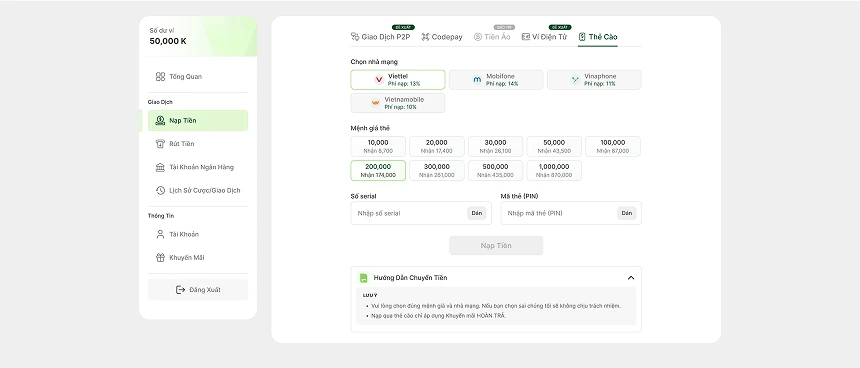The width and height of the screenshot is (860, 368).
Task: Click the Codepay tab icon
Action: (x=425, y=37)
